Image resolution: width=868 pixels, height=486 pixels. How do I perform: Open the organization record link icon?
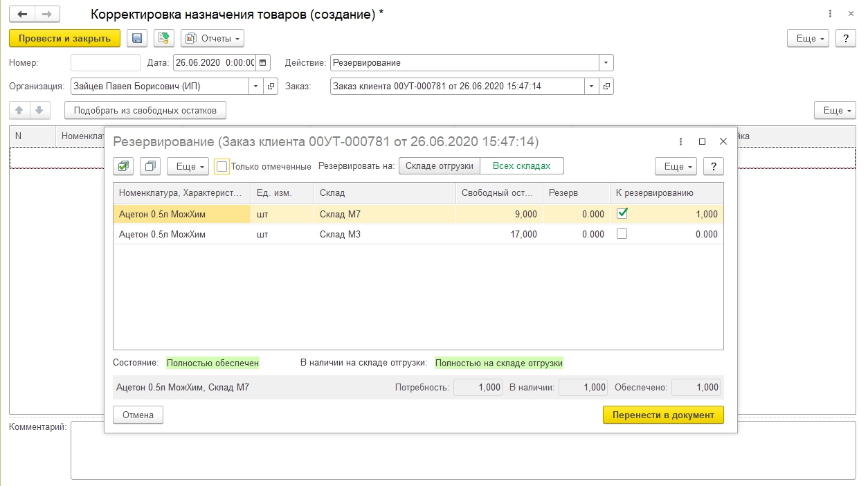[x=271, y=87]
